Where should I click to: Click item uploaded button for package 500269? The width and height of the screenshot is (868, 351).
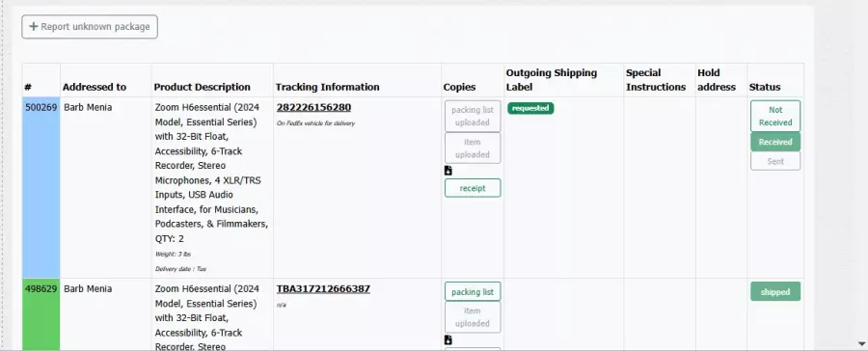click(473, 148)
